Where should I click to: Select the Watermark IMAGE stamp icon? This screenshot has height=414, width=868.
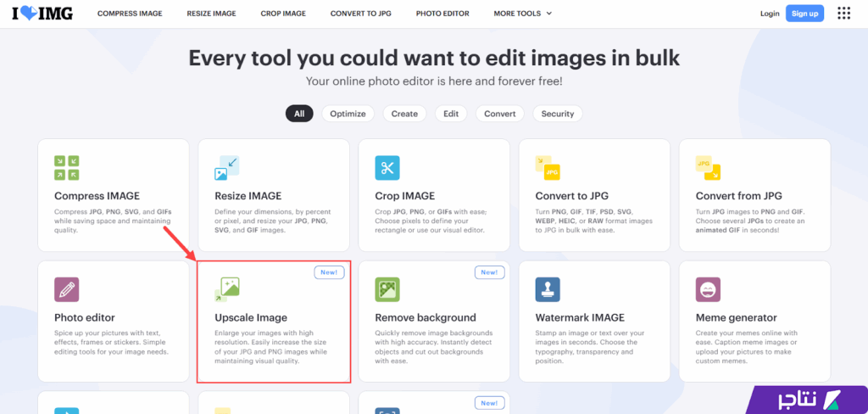(548, 289)
